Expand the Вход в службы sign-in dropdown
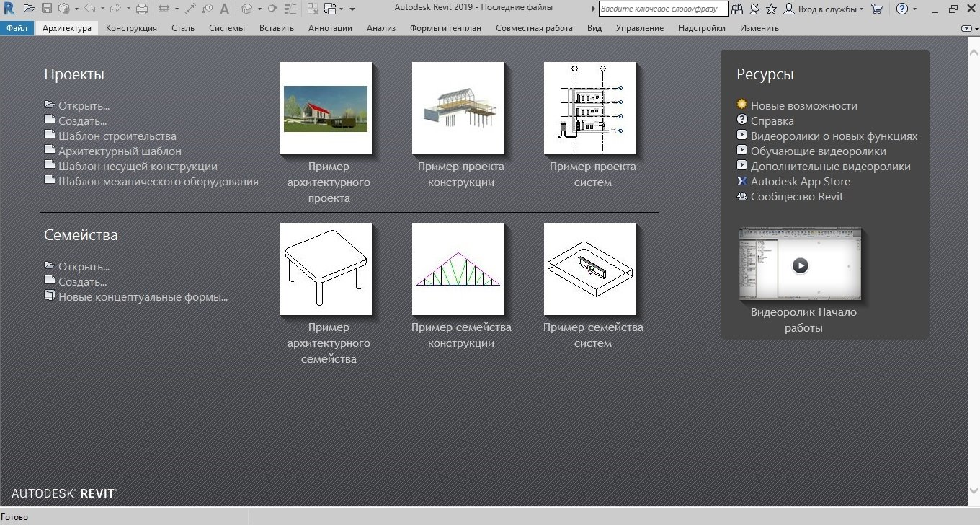 click(862, 10)
